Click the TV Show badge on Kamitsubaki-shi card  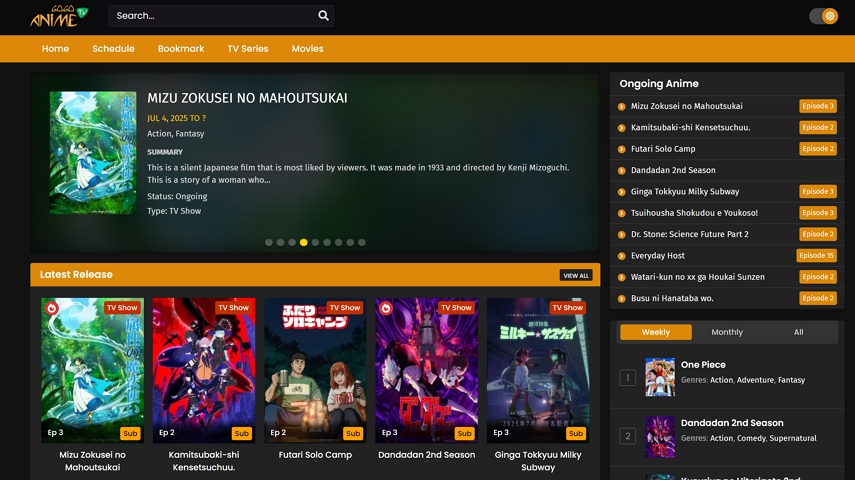coord(233,308)
